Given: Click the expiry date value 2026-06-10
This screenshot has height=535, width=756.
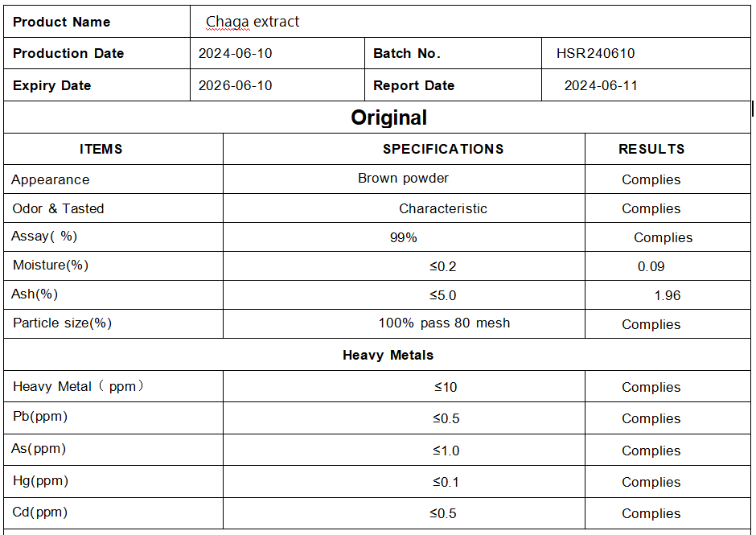Looking at the screenshot, I should click(236, 86).
